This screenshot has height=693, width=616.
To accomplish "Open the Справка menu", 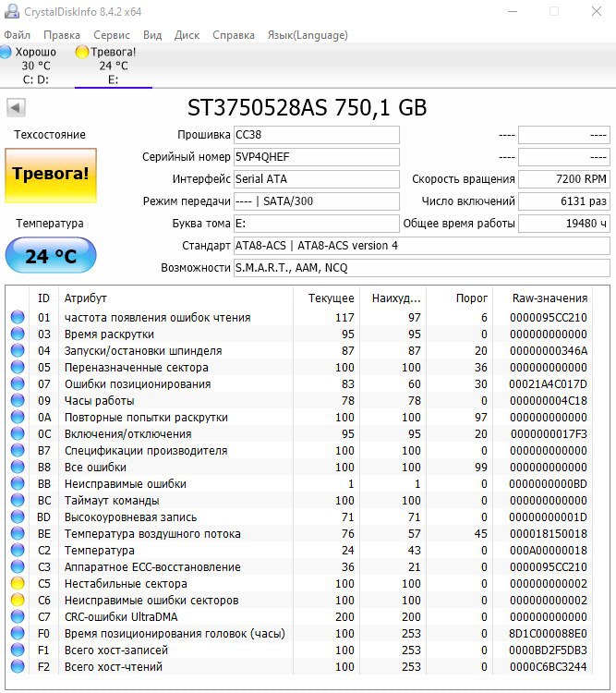I will (234, 35).
